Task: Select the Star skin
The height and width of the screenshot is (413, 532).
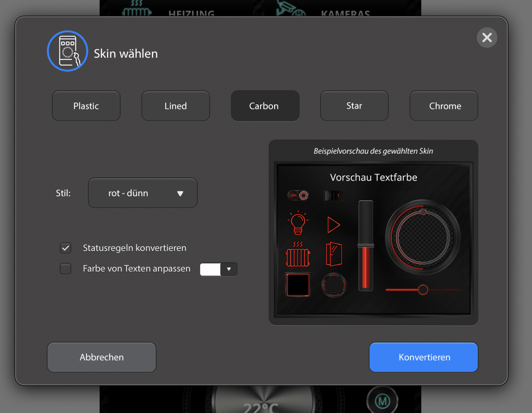Action: pos(354,106)
